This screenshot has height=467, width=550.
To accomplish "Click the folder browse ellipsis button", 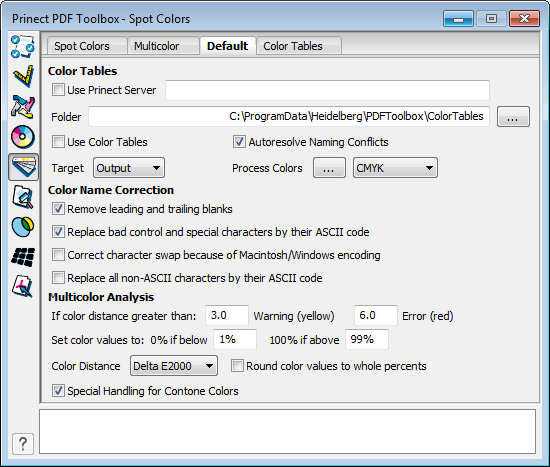I will point(513,116).
